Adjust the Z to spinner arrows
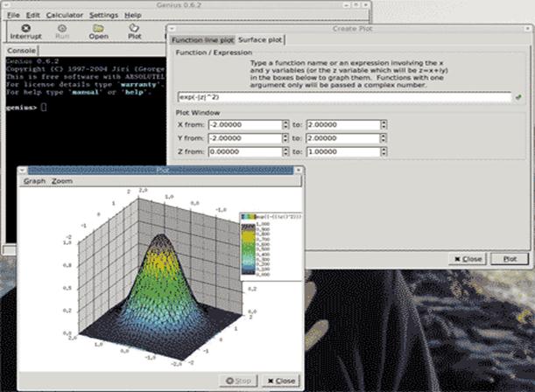The image size is (535, 392). pos(384,151)
